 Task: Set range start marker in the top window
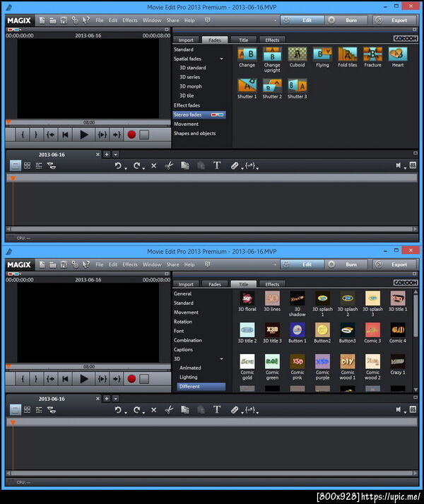[23, 135]
